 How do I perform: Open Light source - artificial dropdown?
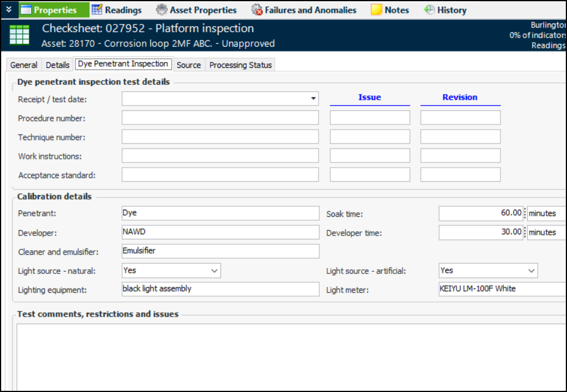(531, 270)
